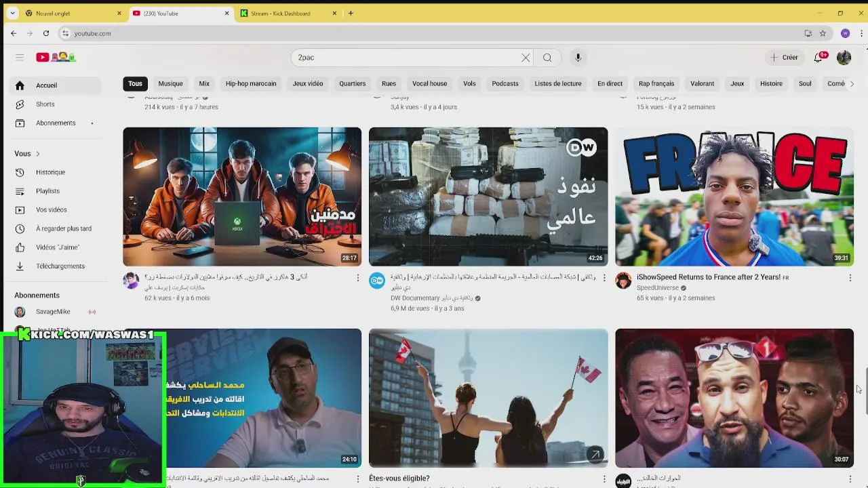Open the Chrome three-dot menu
This screenshot has height=488, width=868.
pyautogui.click(x=861, y=33)
